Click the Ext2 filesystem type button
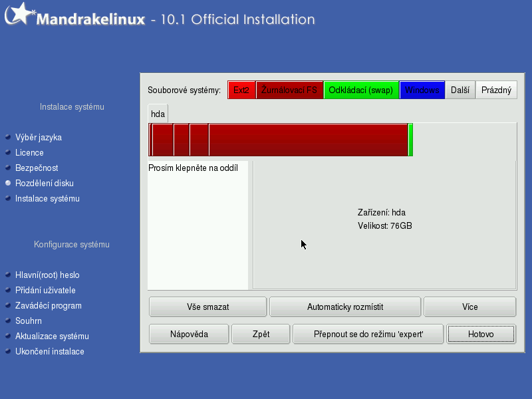Viewport: 532px width, 399px height. 241,90
